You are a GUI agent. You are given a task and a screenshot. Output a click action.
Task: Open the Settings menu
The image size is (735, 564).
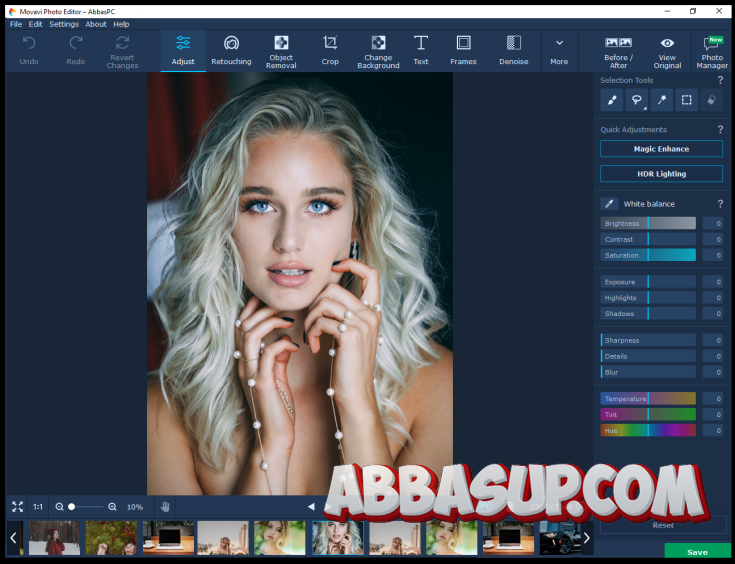(x=64, y=24)
